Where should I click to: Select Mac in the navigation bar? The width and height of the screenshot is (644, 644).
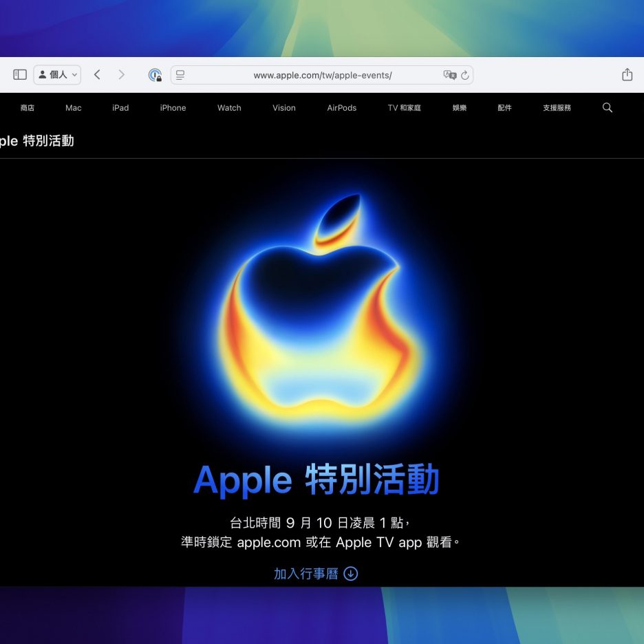(74, 108)
